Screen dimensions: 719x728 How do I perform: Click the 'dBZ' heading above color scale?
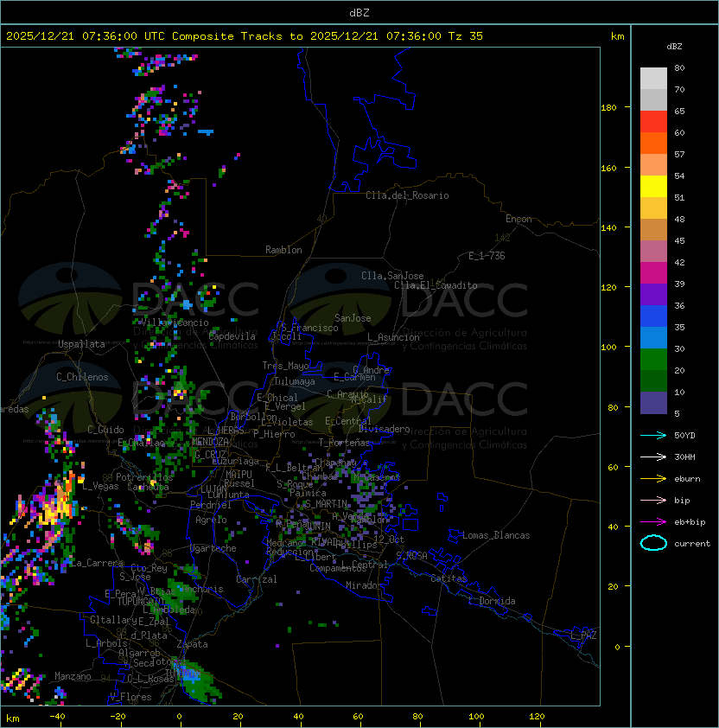point(674,47)
